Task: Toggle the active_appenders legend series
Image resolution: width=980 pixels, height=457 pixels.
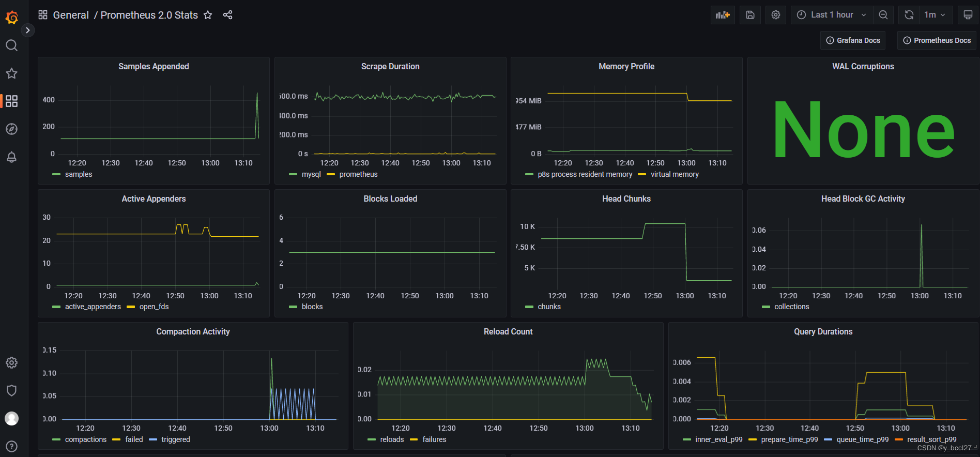Action: click(x=93, y=307)
